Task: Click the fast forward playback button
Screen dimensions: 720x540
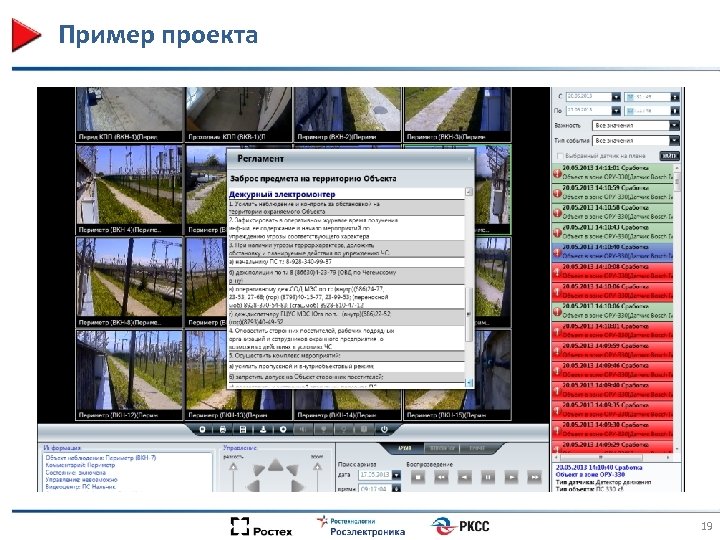Action: click(x=534, y=477)
